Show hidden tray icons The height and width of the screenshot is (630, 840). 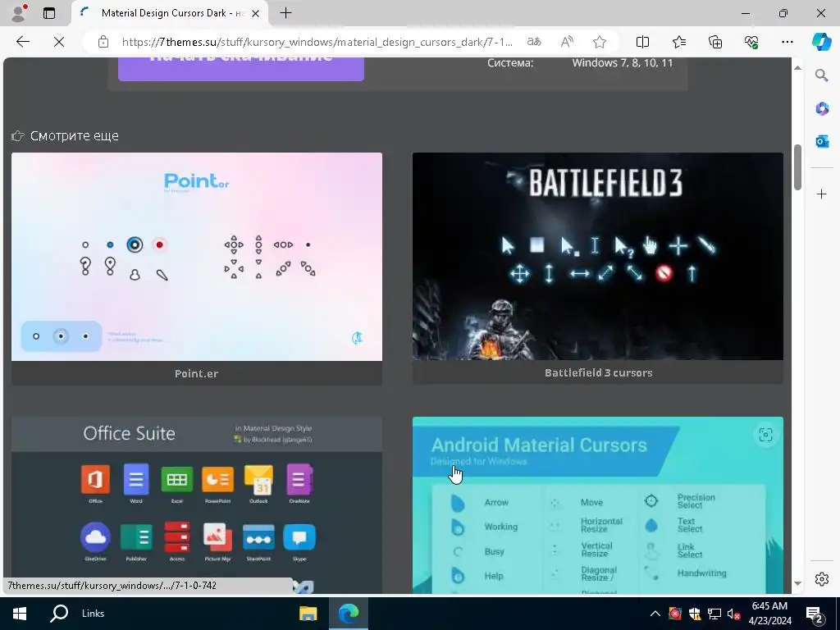click(655, 614)
